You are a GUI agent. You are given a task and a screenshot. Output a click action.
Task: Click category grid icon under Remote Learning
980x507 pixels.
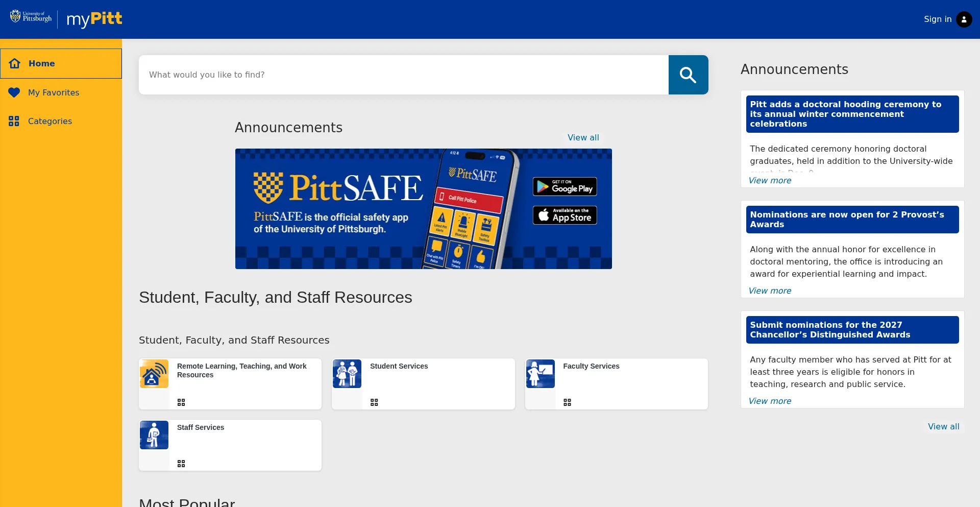181,402
